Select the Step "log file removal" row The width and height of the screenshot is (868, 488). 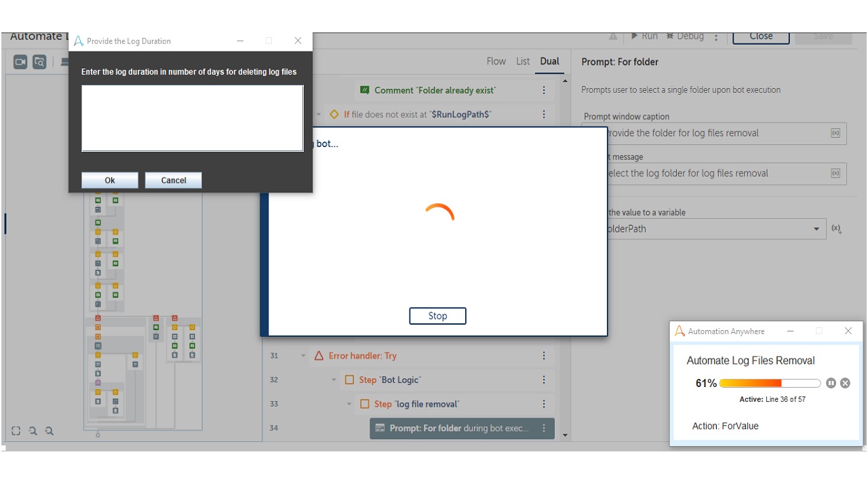(454, 404)
